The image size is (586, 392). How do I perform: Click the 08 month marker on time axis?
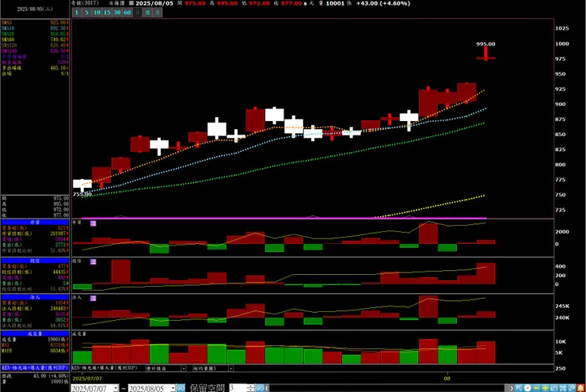447,379
